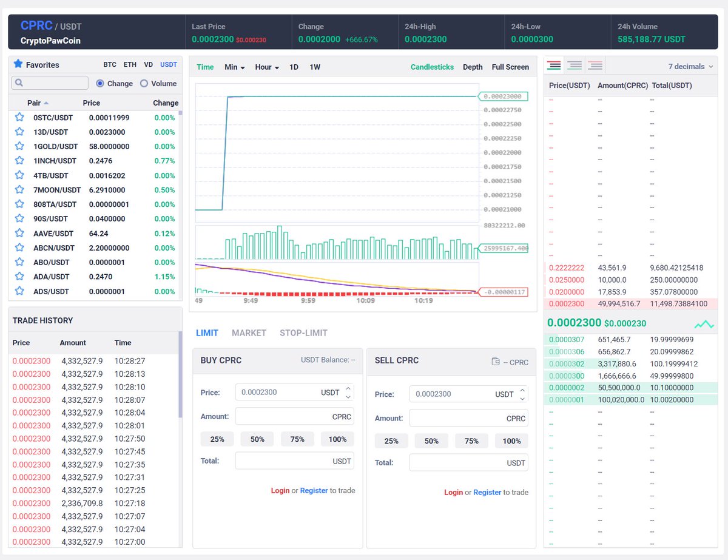Adjust sell price stepper arrows
Image resolution: width=728 pixels, height=560 pixels.
(522, 394)
